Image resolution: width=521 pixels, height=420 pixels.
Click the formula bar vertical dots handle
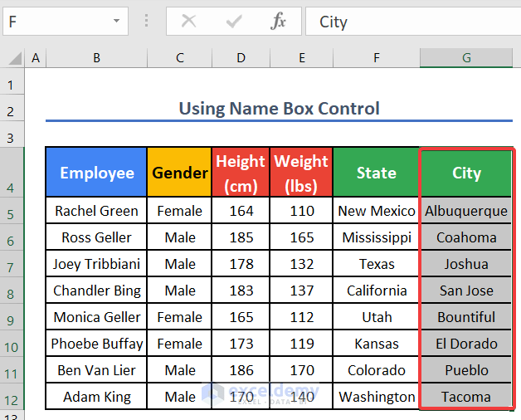(x=147, y=21)
